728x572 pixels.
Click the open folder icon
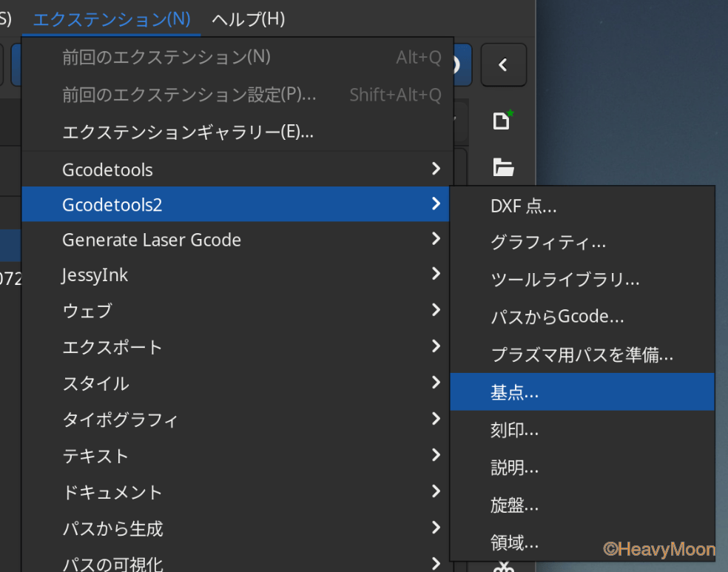[x=503, y=168]
